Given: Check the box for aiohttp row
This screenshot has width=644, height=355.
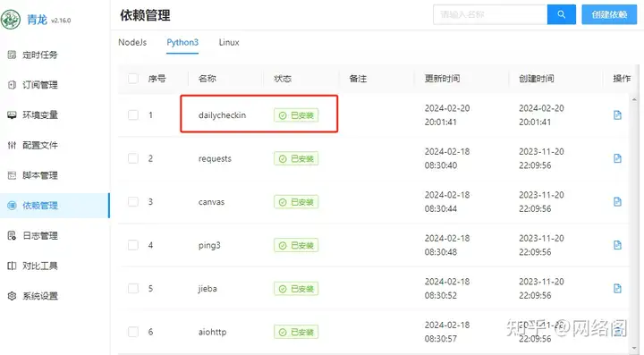Looking at the screenshot, I should tap(133, 332).
